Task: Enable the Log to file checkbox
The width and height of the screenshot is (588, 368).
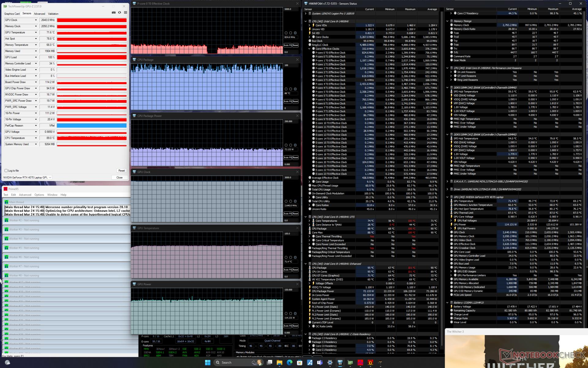Action: 6,171
